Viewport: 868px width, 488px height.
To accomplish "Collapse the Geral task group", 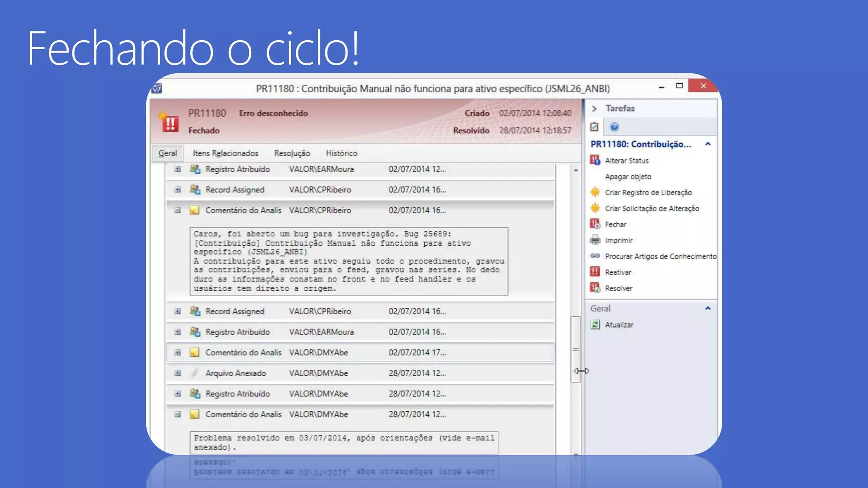I will [x=708, y=308].
